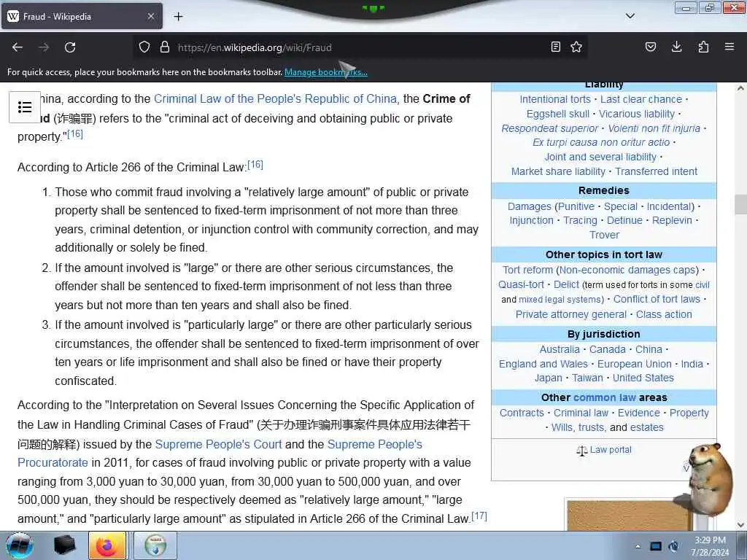The image size is (747, 560).
Task: Open the Evidence link
Action: (638, 413)
